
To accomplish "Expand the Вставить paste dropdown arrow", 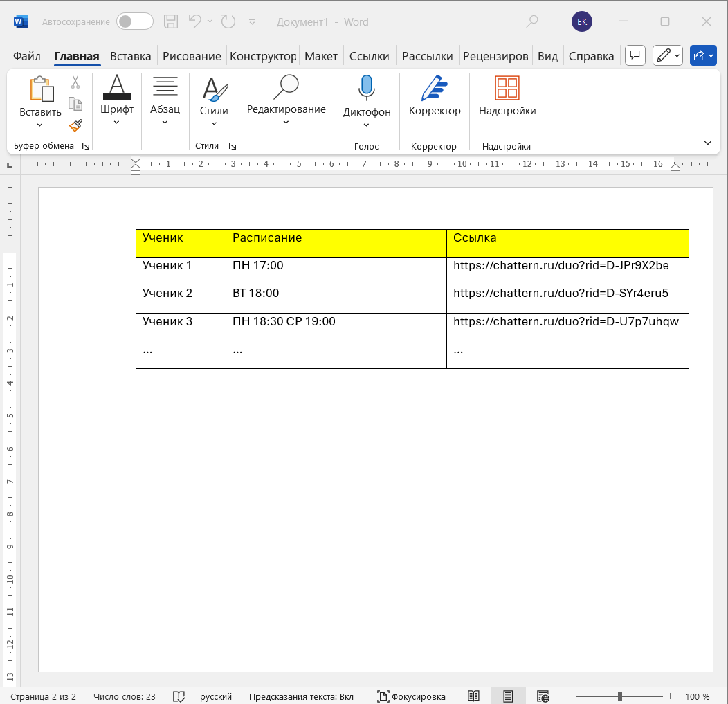I will click(39, 125).
